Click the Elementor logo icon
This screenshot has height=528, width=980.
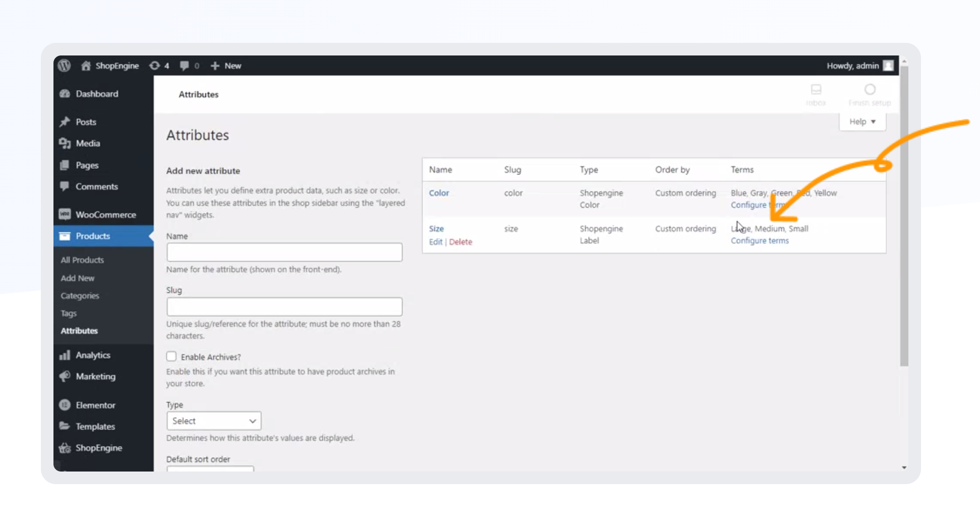(x=65, y=405)
